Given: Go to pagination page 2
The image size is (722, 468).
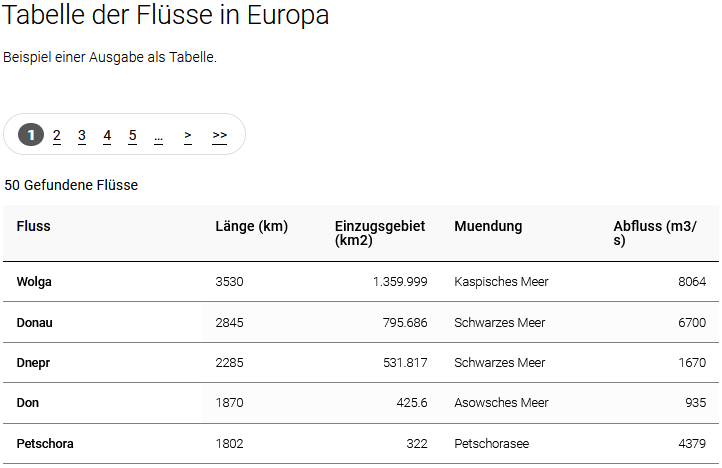Looking at the screenshot, I should click(x=57, y=135).
